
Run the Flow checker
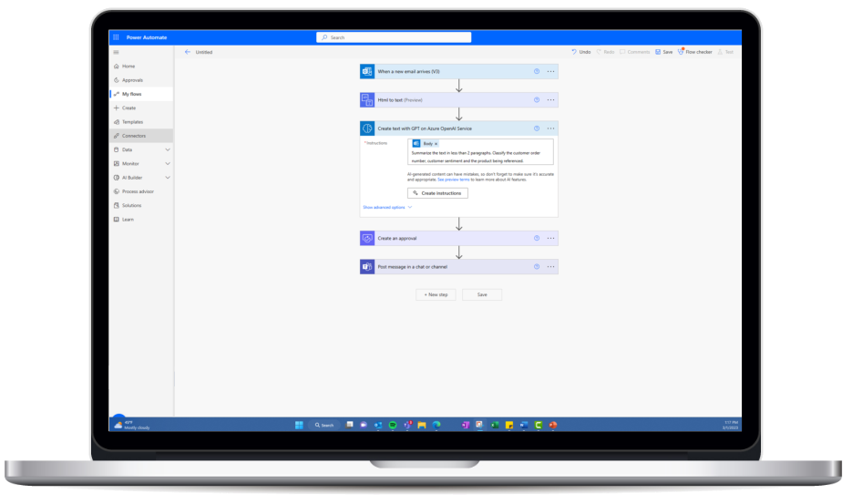click(695, 52)
